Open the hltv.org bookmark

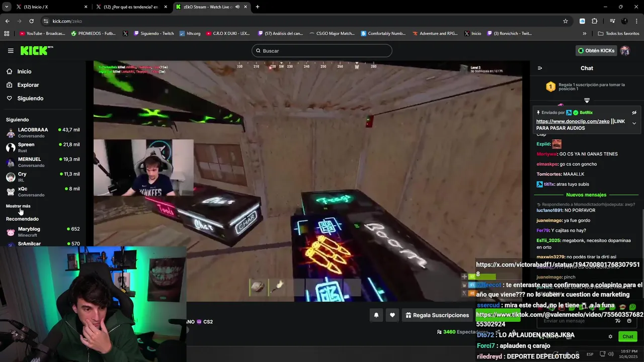[190, 34]
